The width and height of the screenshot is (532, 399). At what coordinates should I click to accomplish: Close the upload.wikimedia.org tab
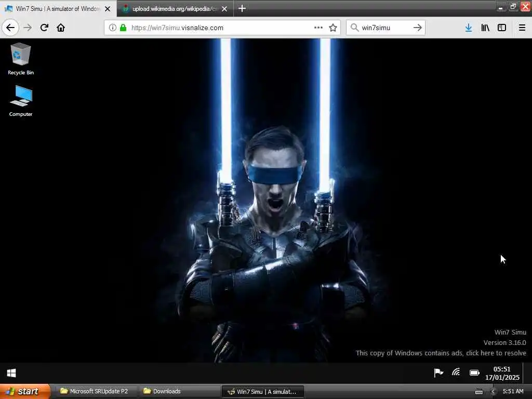coord(224,9)
